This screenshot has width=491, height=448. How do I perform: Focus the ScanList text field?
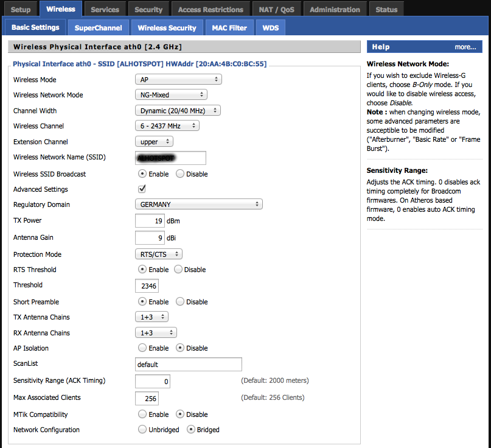[x=188, y=365]
